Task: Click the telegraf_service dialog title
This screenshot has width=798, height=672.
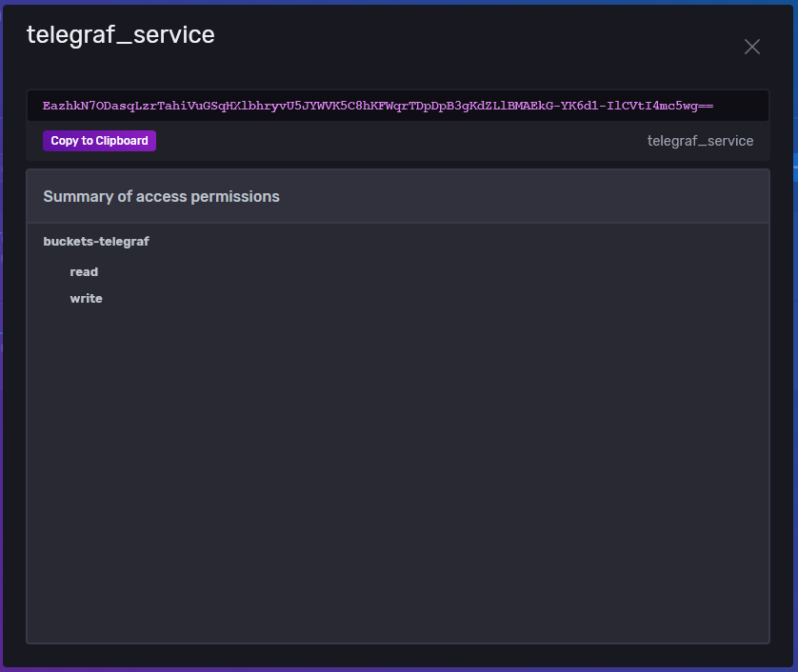Action: tap(121, 34)
